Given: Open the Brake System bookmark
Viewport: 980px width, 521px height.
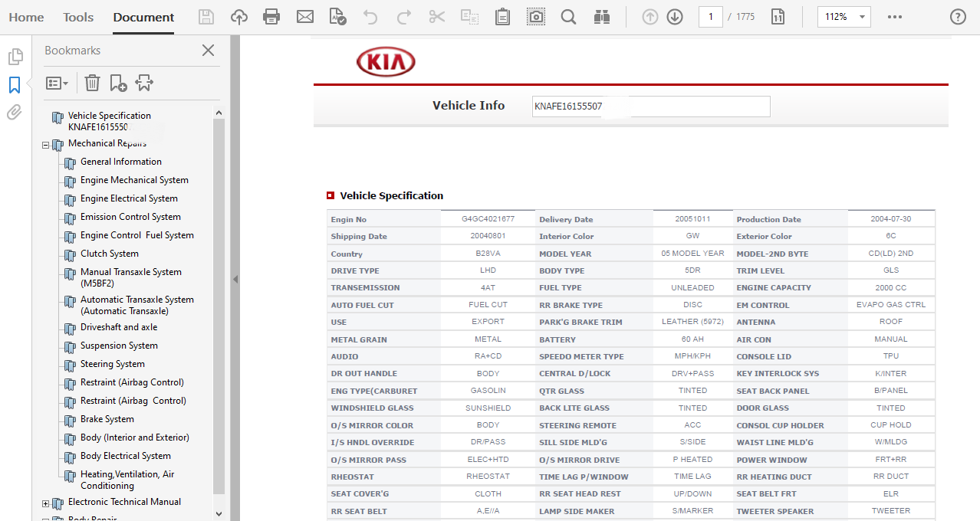Looking at the screenshot, I should point(107,419).
